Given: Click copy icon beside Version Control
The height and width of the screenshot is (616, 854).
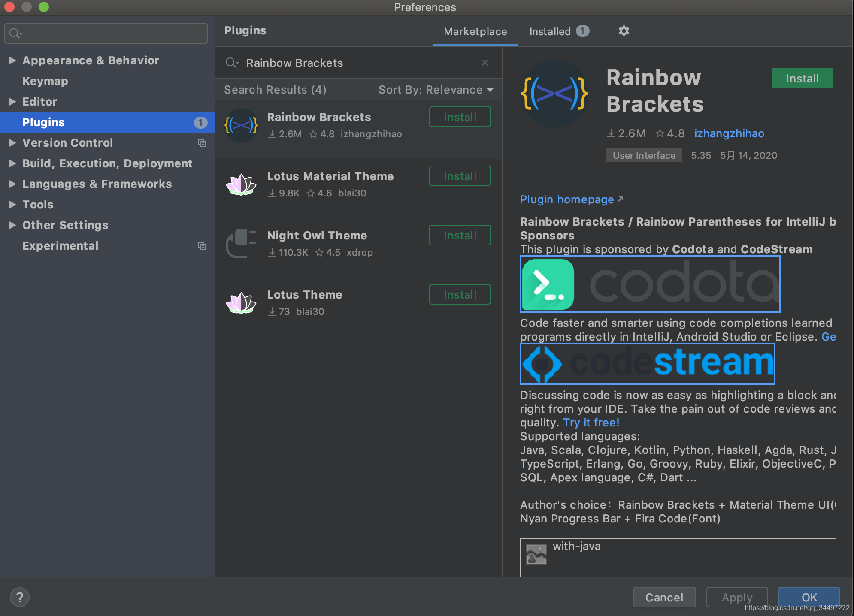Looking at the screenshot, I should [202, 143].
